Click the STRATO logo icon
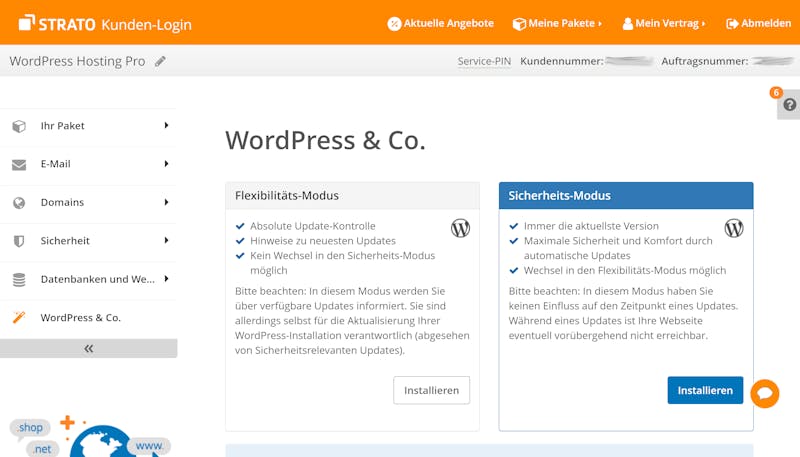 tap(27, 23)
